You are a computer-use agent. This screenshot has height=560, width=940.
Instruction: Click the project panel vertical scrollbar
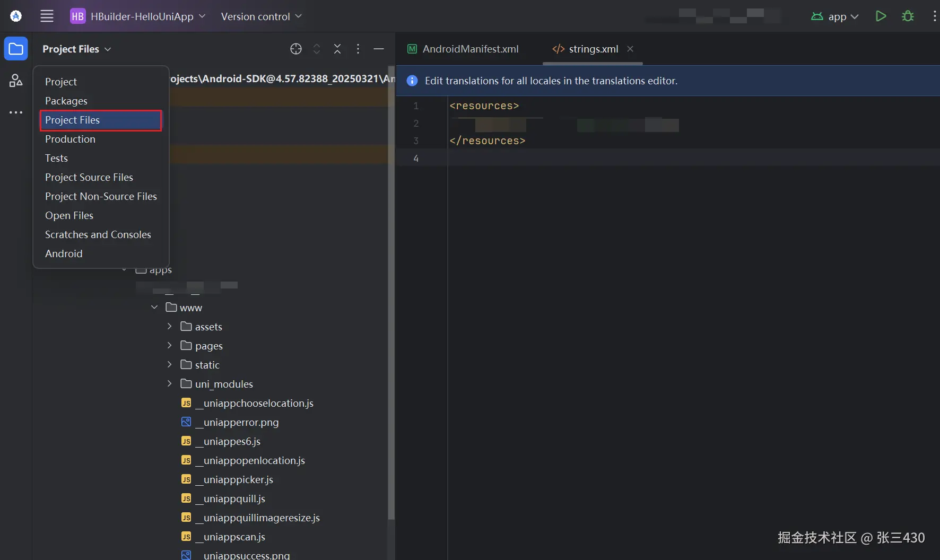coord(391,292)
